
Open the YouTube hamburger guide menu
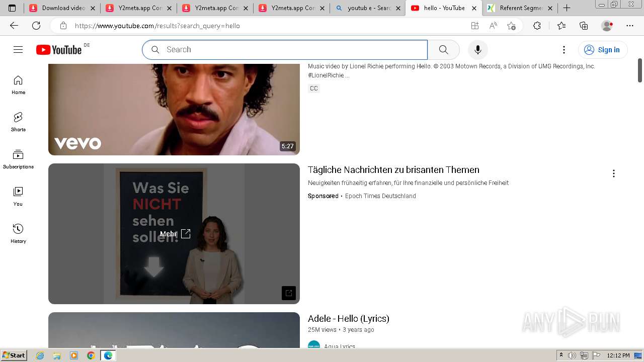(x=18, y=49)
